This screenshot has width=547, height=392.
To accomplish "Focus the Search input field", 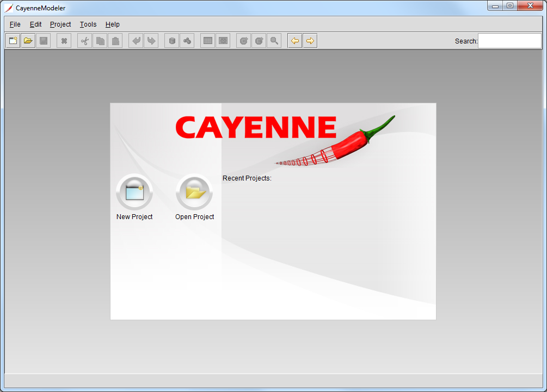I will pos(509,41).
